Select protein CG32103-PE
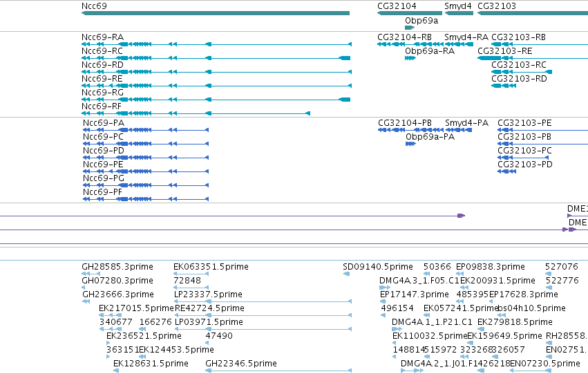588x374 pixels. (x=542, y=130)
